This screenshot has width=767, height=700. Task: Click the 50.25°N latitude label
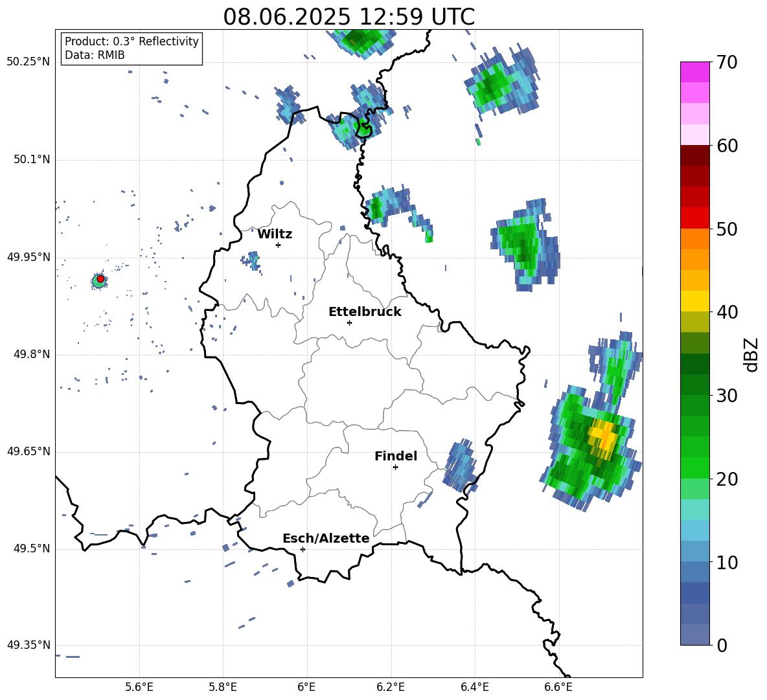28,62
